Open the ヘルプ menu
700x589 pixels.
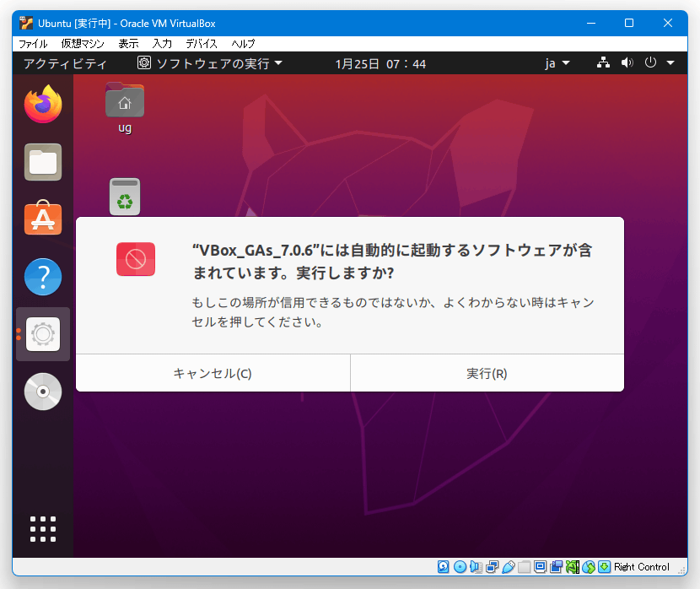pyautogui.click(x=243, y=44)
